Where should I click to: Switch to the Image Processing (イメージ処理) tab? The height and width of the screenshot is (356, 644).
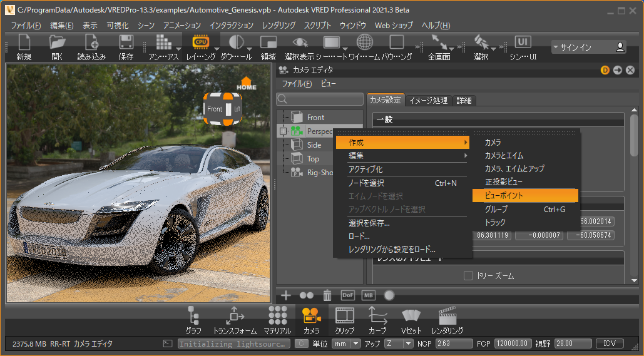click(428, 100)
